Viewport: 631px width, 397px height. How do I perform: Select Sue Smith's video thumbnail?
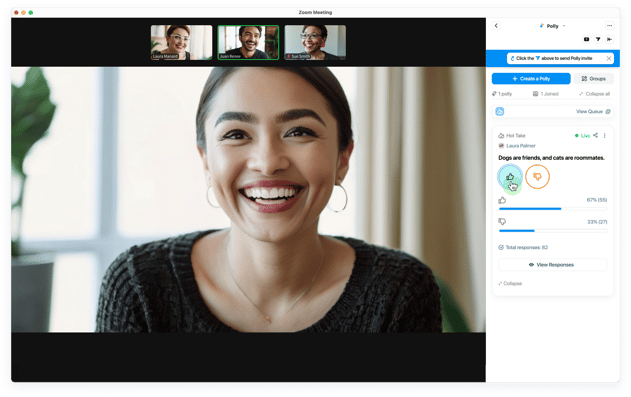click(315, 43)
